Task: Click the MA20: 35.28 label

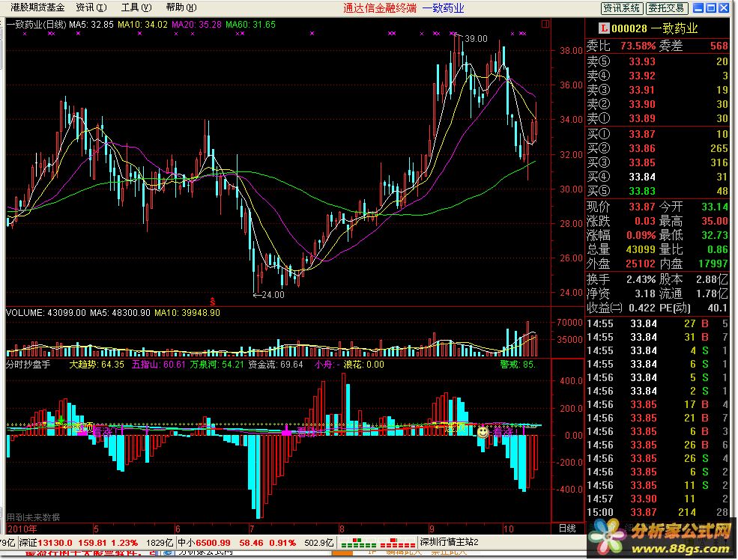Action: coord(197,25)
